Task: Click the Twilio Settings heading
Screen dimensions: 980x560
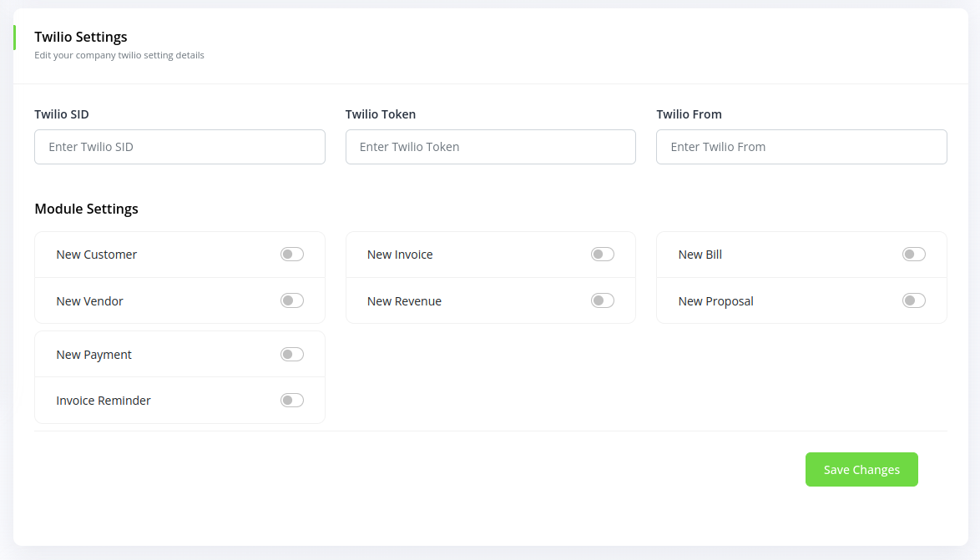Action: [x=81, y=37]
